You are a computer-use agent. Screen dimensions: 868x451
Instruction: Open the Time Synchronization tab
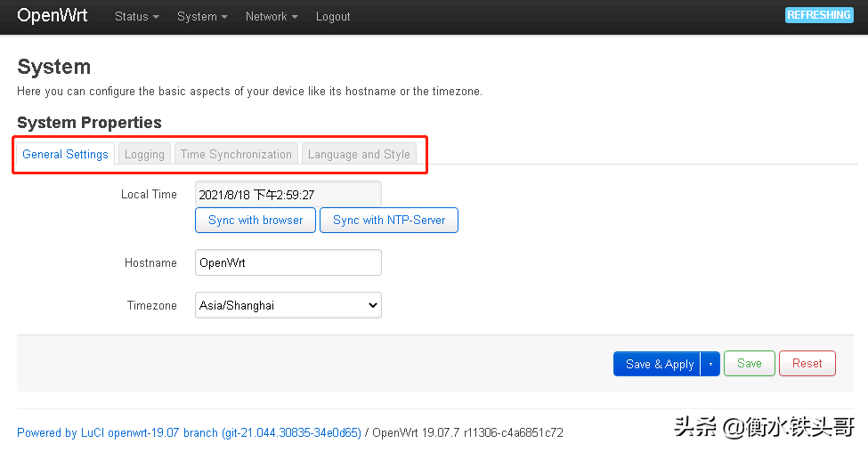point(236,154)
